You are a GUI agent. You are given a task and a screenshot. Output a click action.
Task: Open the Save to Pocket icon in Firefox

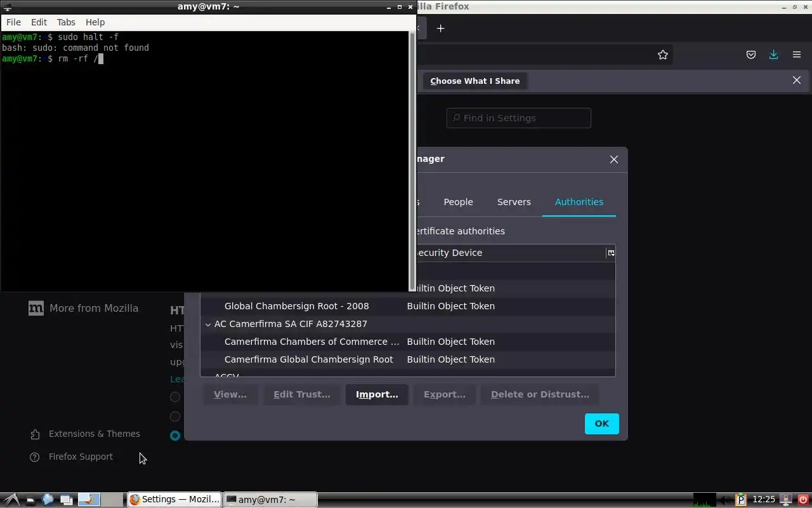(751, 55)
